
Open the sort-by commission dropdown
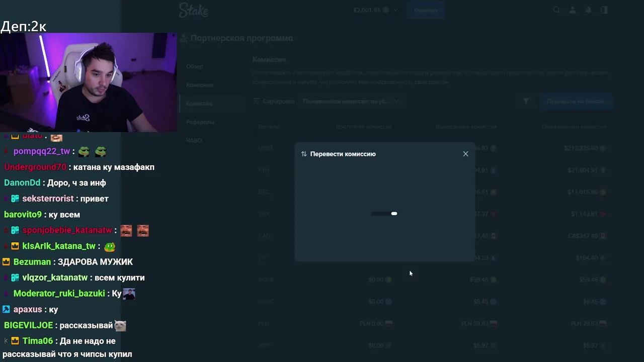(x=351, y=101)
